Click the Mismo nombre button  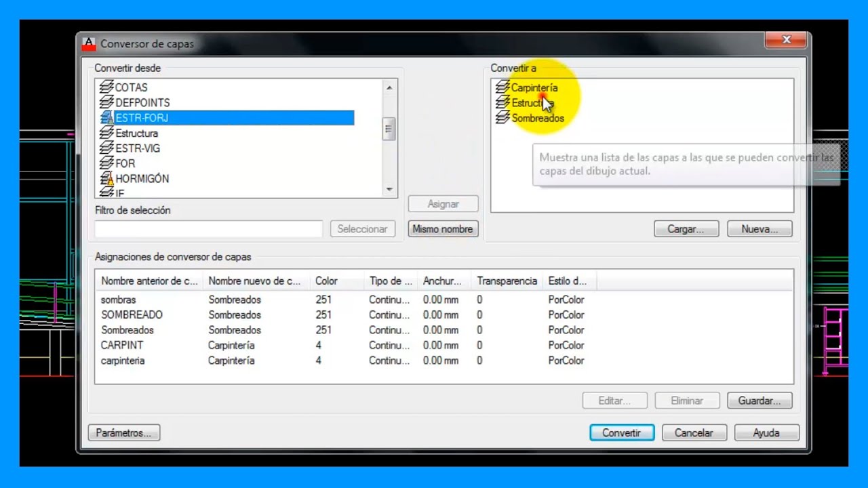(x=443, y=229)
